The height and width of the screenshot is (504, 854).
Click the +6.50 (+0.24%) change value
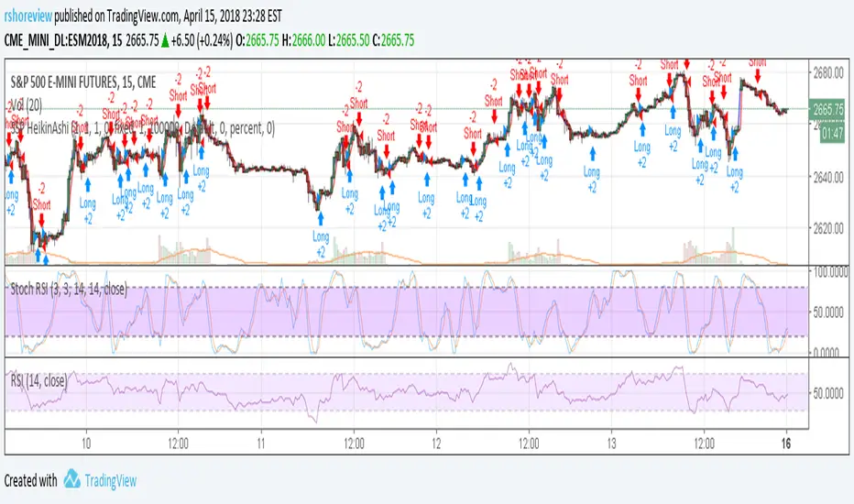pos(202,40)
